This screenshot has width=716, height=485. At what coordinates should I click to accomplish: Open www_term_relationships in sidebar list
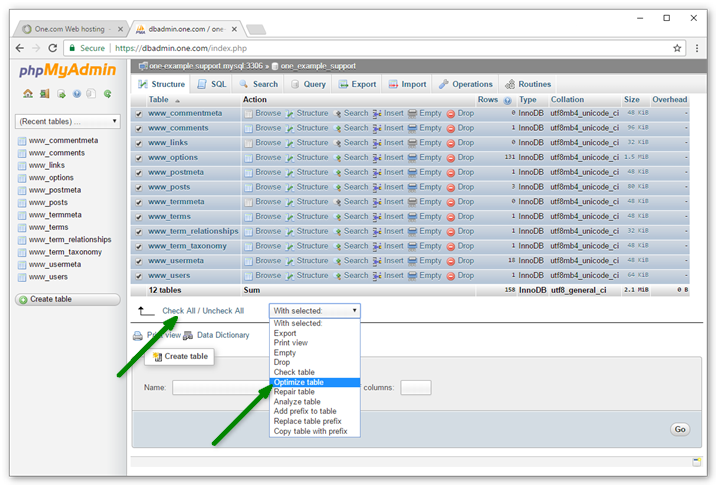click(x=70, y=240)
